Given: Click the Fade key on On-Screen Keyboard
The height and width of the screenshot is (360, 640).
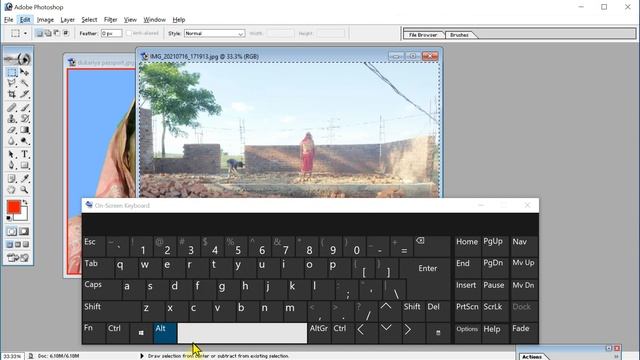Looking at the screenshot, I should [x=524, y=333].
